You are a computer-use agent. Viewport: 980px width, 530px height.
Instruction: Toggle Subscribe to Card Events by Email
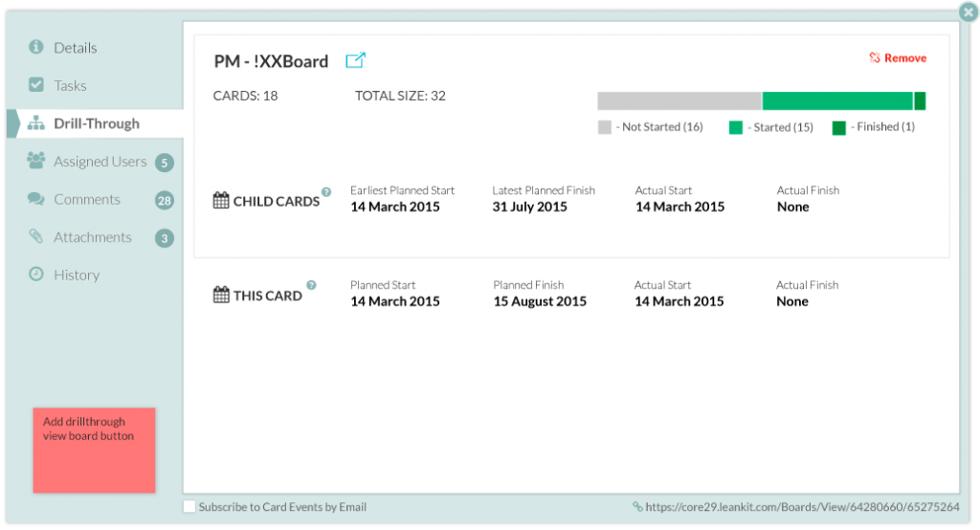[x=189, y=507]
